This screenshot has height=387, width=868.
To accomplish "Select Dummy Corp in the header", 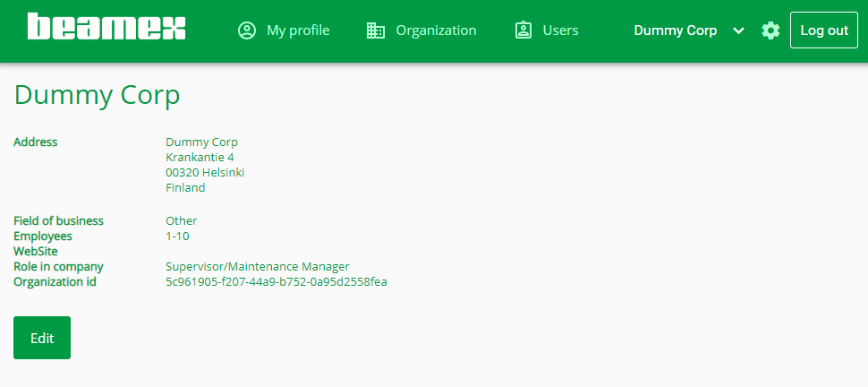I will 675,30.
